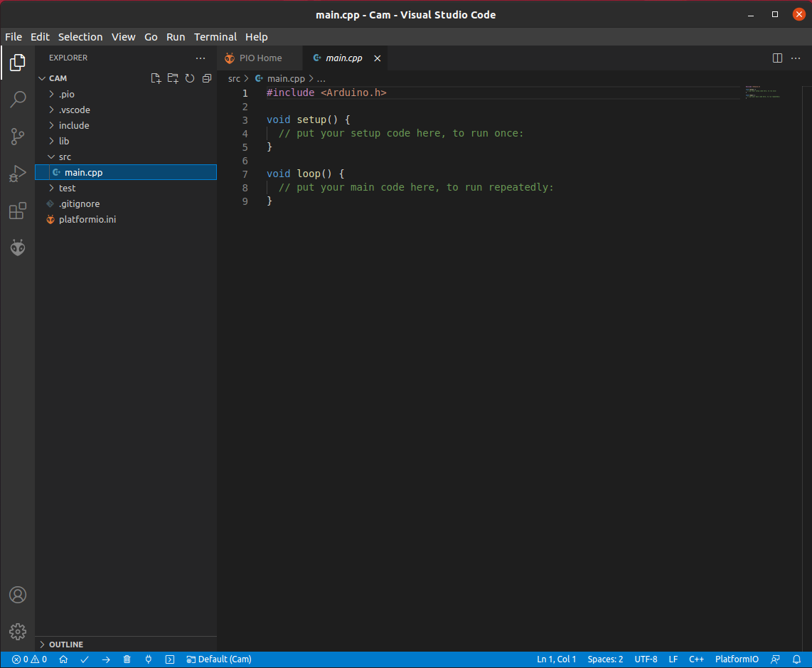Switch project environment Default (Cam)
Viewport: 812px width, 668px height.
219,659
